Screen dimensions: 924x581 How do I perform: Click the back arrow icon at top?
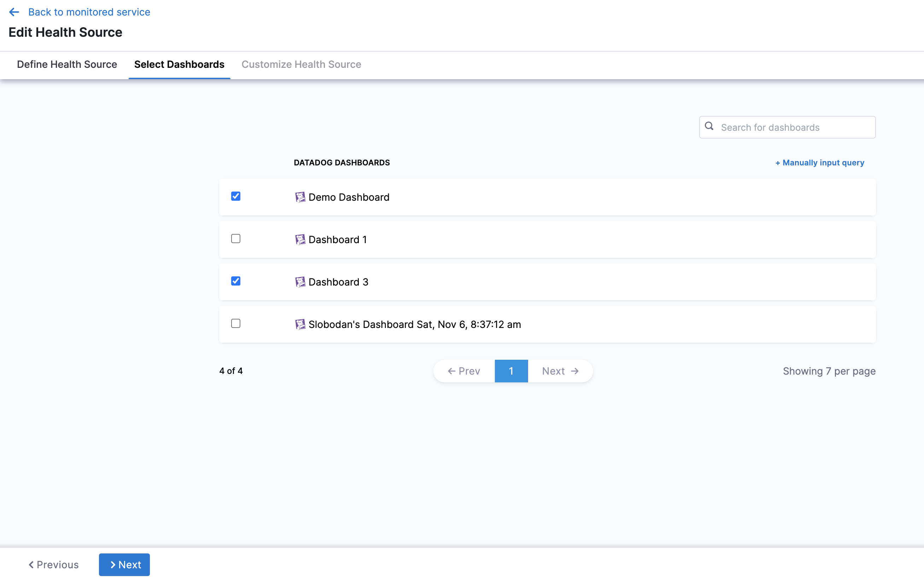[x=14, y=12]
